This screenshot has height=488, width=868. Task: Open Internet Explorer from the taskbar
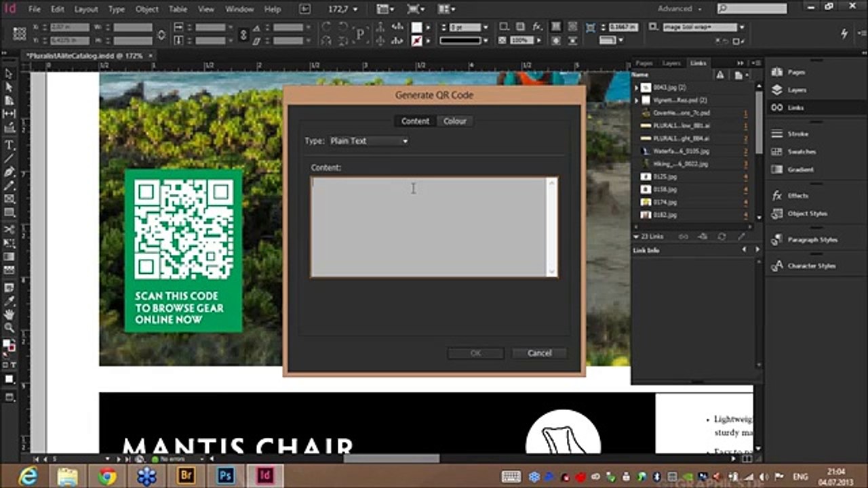click(x=27, y=476)
